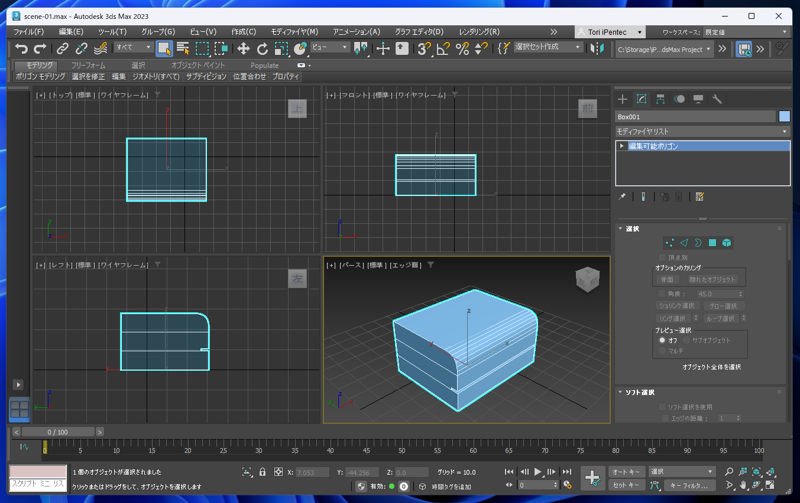
Task: Activate the Select and Link tool
Action: click(x=62, y=49)
